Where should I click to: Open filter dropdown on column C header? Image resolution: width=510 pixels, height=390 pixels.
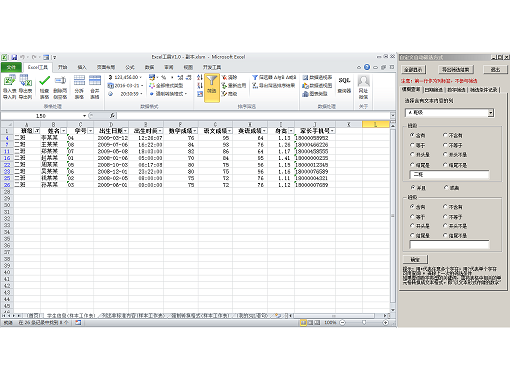point(90,131)
